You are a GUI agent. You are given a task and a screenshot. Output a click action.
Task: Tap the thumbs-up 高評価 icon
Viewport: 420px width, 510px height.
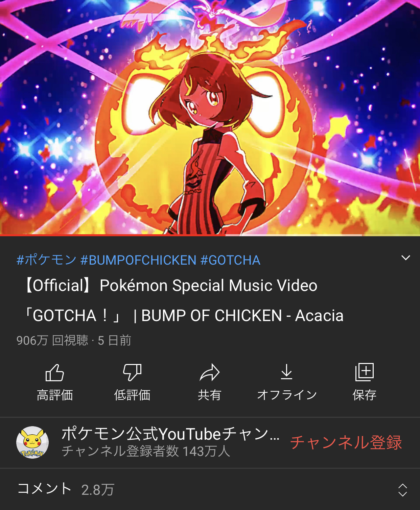click(54, 372)
